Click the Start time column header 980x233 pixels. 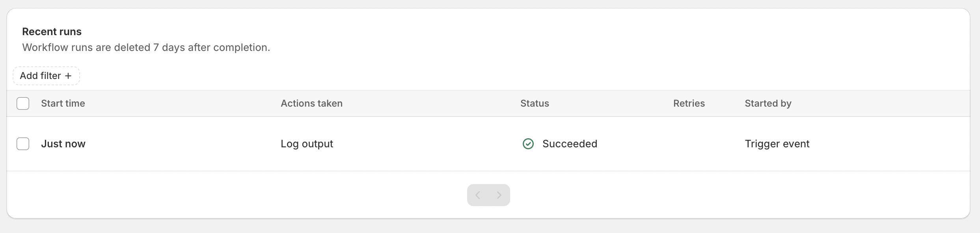pyautogui.click(x=63, y=103)
